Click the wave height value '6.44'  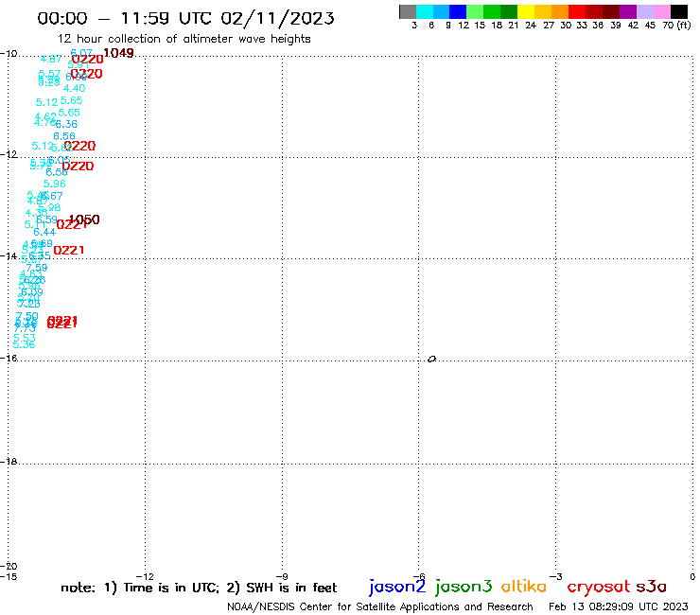click(x=44, y=232)
